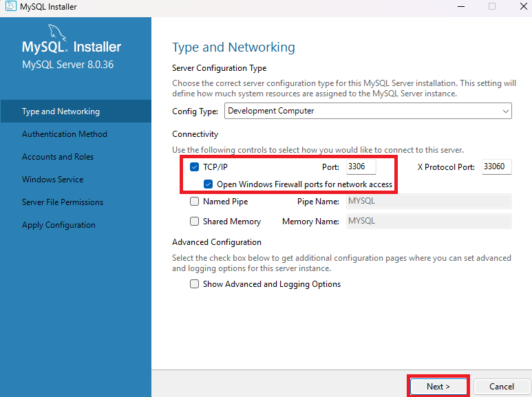The image size is (532, 397).
Task: Click the MySQL dolphin logo
Action: point(57,32)
